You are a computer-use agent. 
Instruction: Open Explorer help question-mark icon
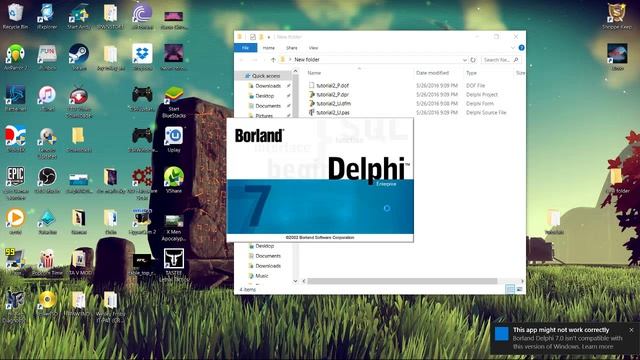tap(521, 48)
